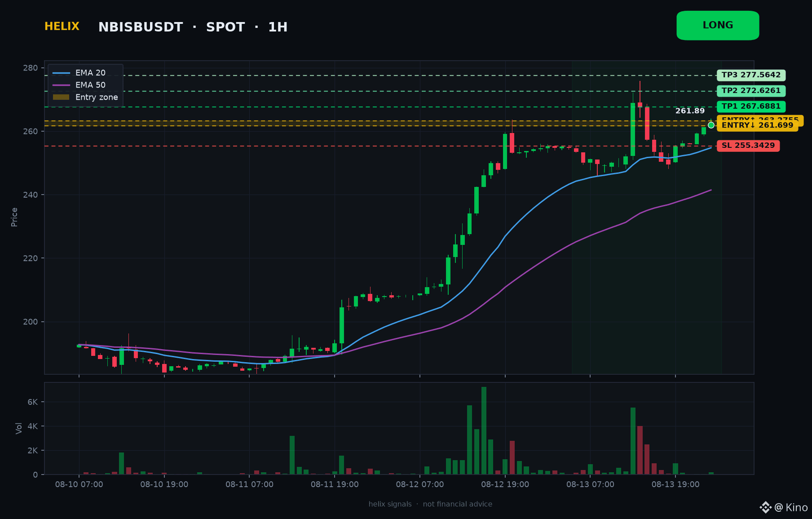The width and height of the screenshot is (812, 519).
Task: Click the 08-13 07:00 time axis label
Action: click(590, 484)
